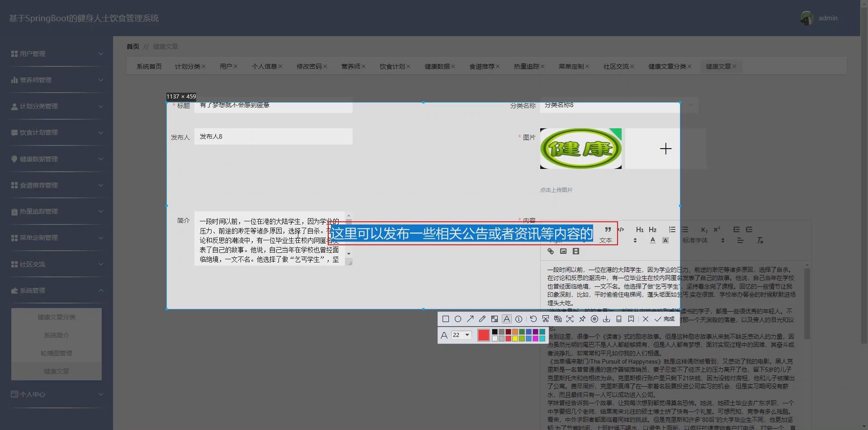
Task: Click the 发布人 input field
Action: [274, 136]
